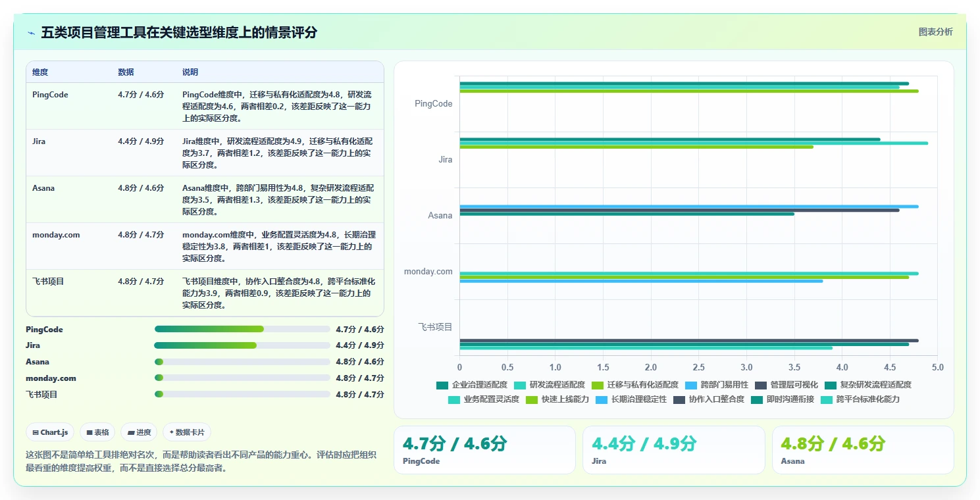Click PingCode description starting with PingCode维度中
Image resolution: width=980 pixels, height=500 pixels.
pyautogui.click(x=278, y=107)
